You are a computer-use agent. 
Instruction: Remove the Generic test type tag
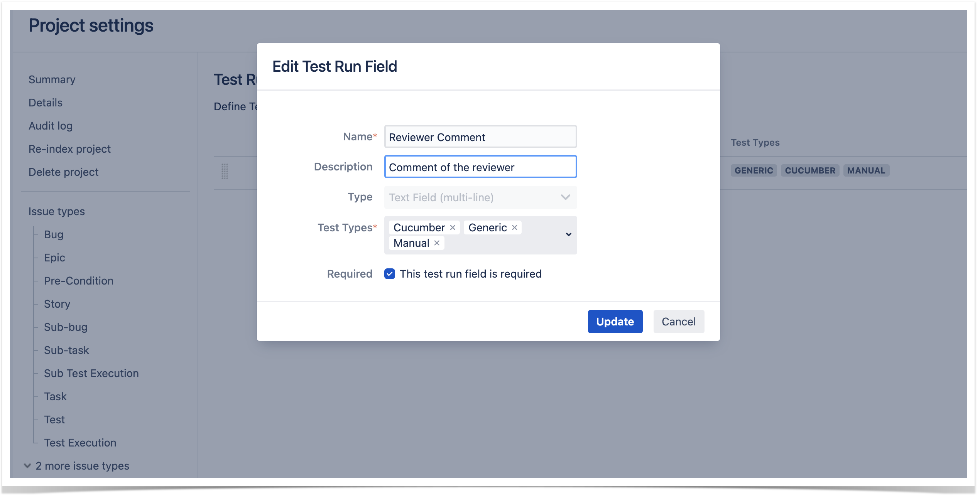coord(514,228)
